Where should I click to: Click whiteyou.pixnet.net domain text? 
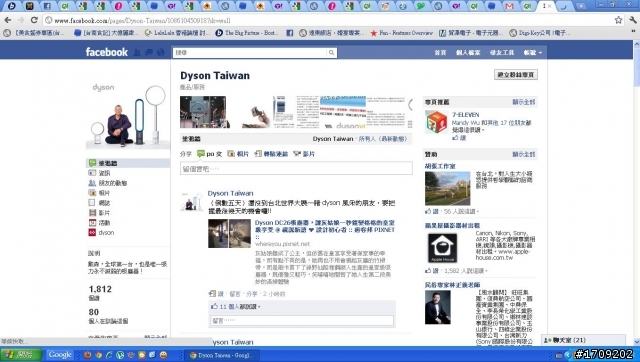coord(282,244)
